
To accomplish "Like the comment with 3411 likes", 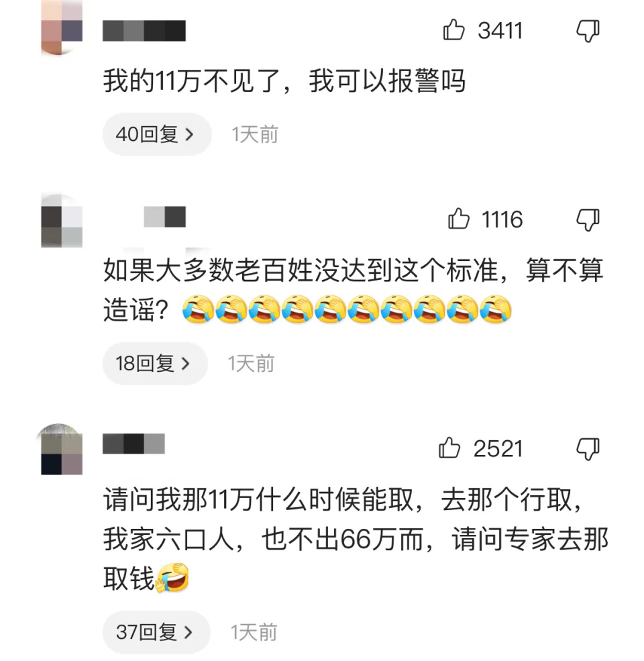I will click(453, 30).
